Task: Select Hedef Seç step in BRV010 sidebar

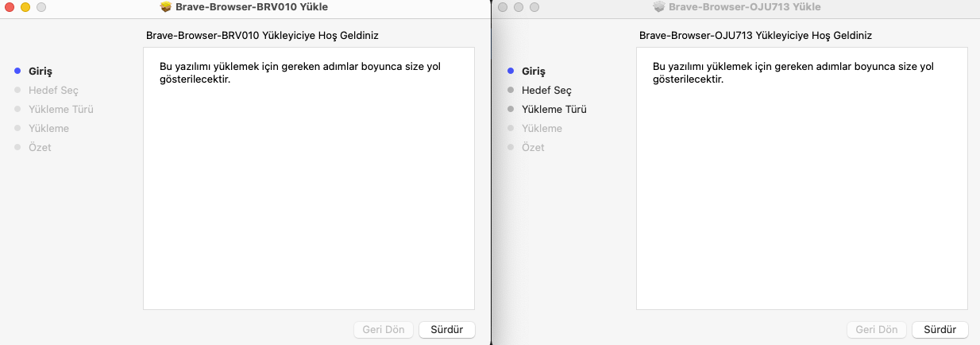Action: pos(53,91)
